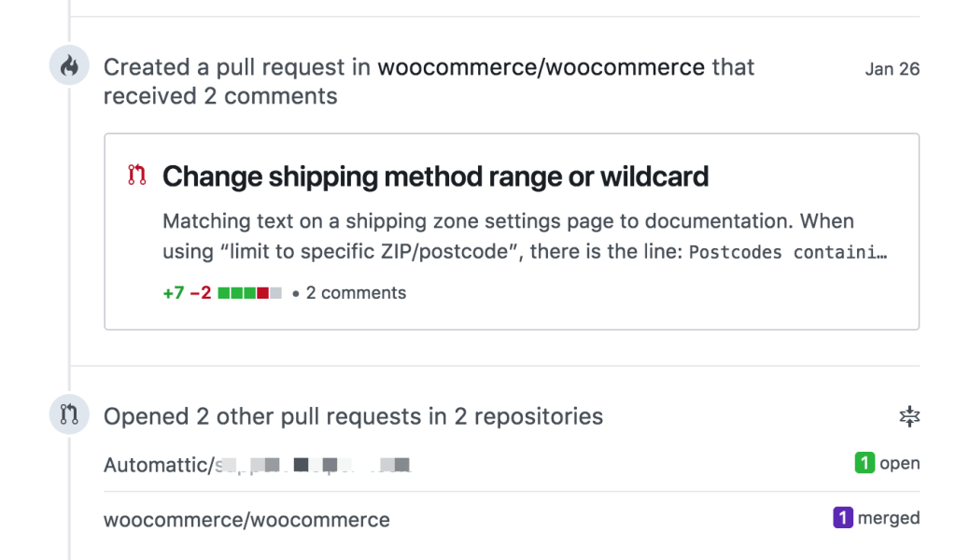
Task: Click the red pull request icon beside PR title
Action: [x=136, y=175]
